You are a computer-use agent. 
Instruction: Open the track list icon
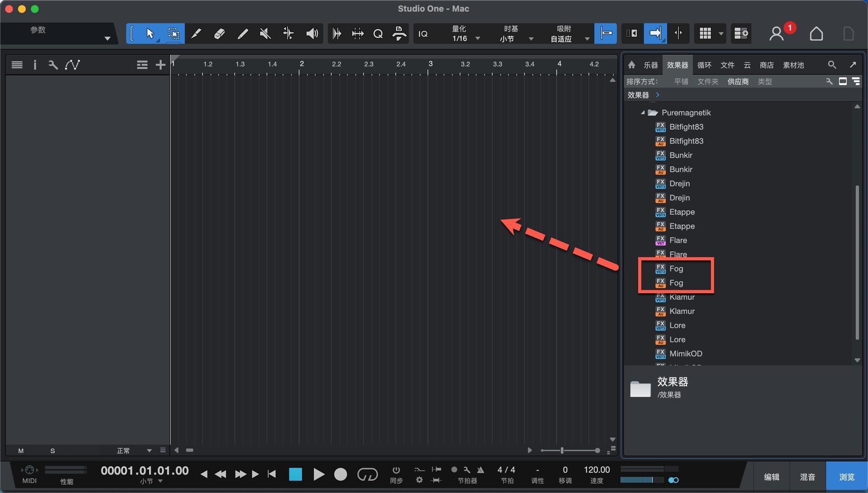(17, 65)
